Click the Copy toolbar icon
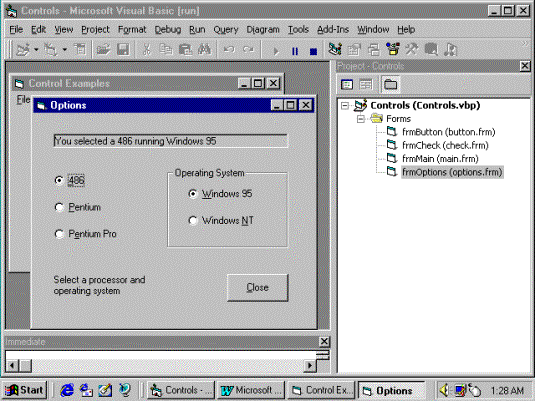 click(166, 50)
